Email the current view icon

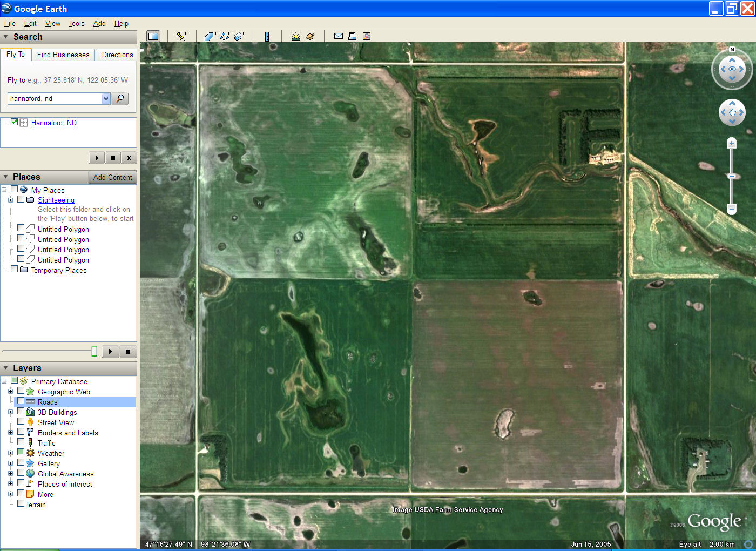tap(339, 36)
